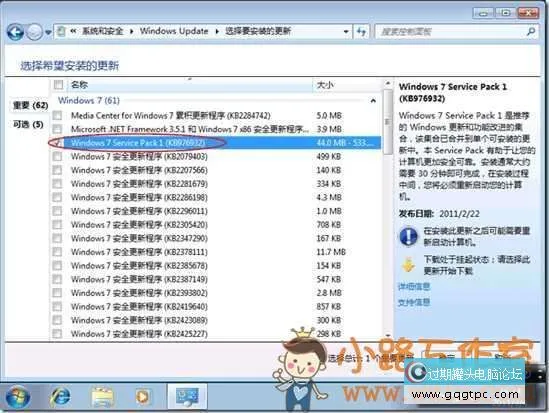Click the update list scrollbar thumb
The height and width of the screenshot is (413, 549).
(x=388, y=122)
